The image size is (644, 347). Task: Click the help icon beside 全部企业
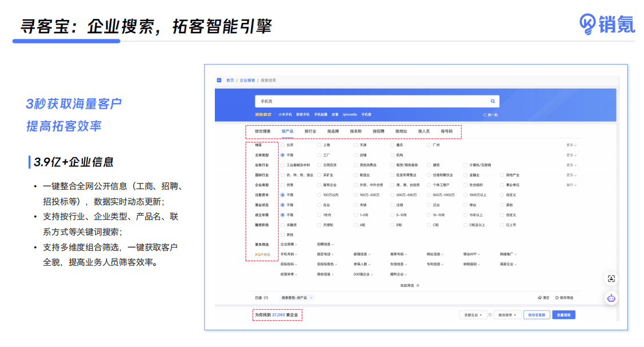tap(490, 315)
